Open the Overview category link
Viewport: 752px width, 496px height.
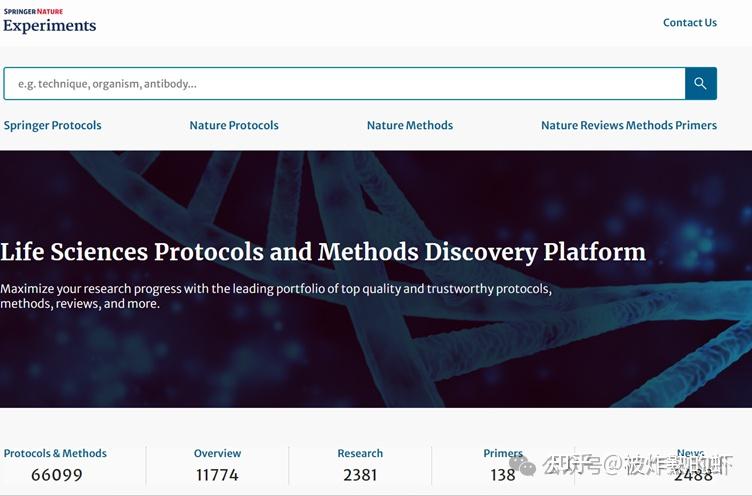pyautogui.click(x=217, y=453)
